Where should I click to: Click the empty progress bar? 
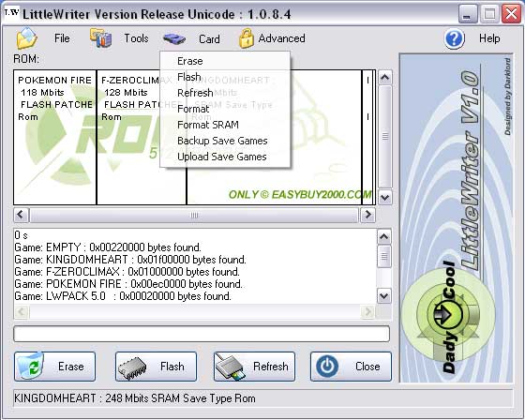point(202,334)
